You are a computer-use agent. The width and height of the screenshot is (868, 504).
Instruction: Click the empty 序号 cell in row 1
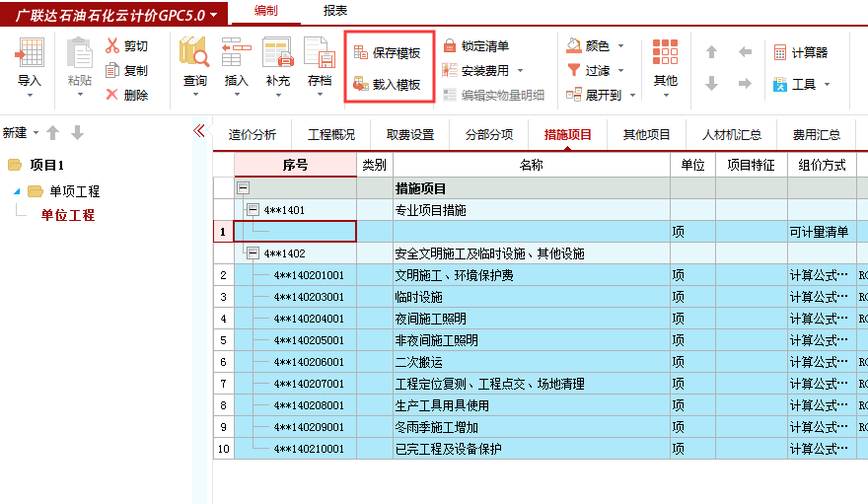pyautogui.click(x=295, y=231)
